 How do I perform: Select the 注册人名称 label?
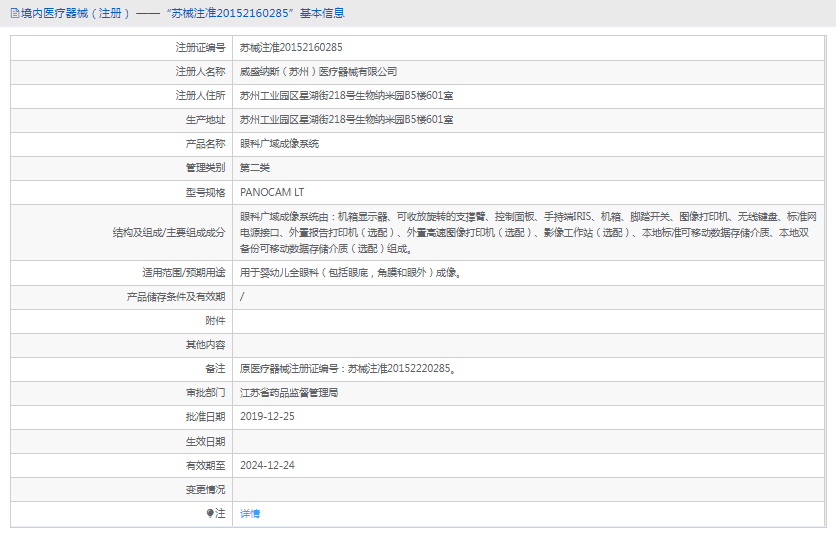[200, 71]
